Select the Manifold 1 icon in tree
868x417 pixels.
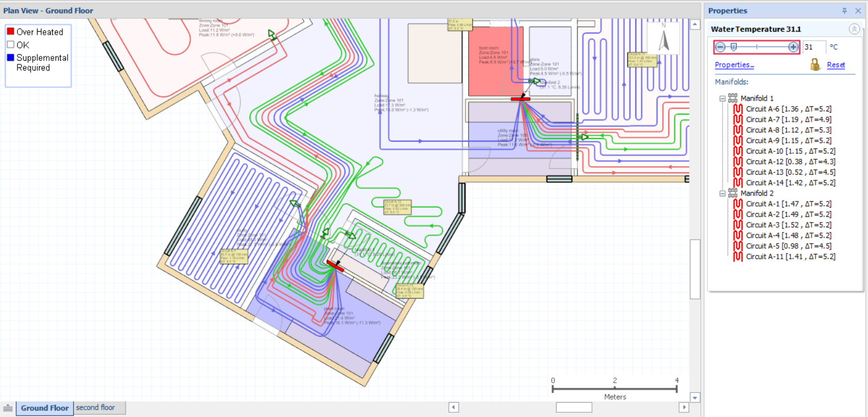[733, 98]
